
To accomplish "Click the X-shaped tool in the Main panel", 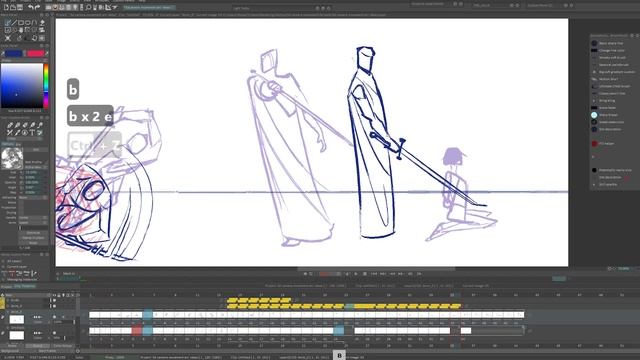I will pyautogui.click(x=7, y=38).
